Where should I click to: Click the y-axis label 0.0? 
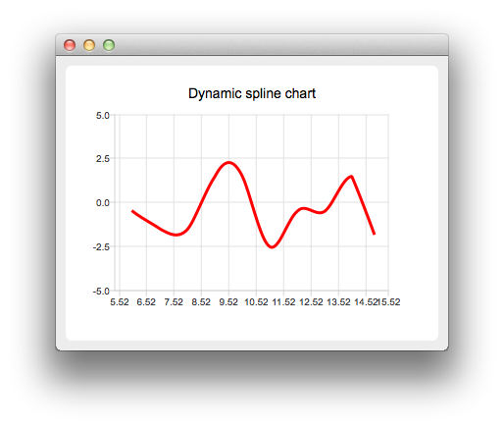[x=103, y=203]
